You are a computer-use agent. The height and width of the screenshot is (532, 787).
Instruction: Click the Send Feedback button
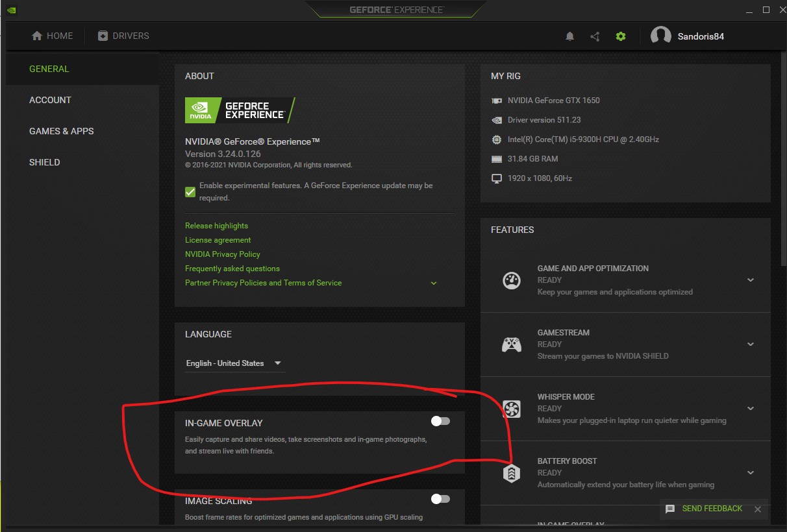pyautogui.click(x=705, y=509)
